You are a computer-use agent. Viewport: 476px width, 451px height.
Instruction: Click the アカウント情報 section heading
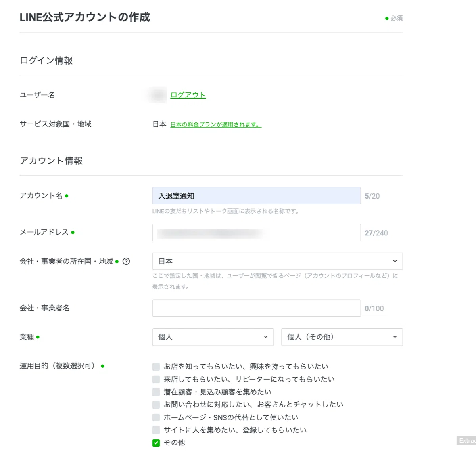click(51, 161)
